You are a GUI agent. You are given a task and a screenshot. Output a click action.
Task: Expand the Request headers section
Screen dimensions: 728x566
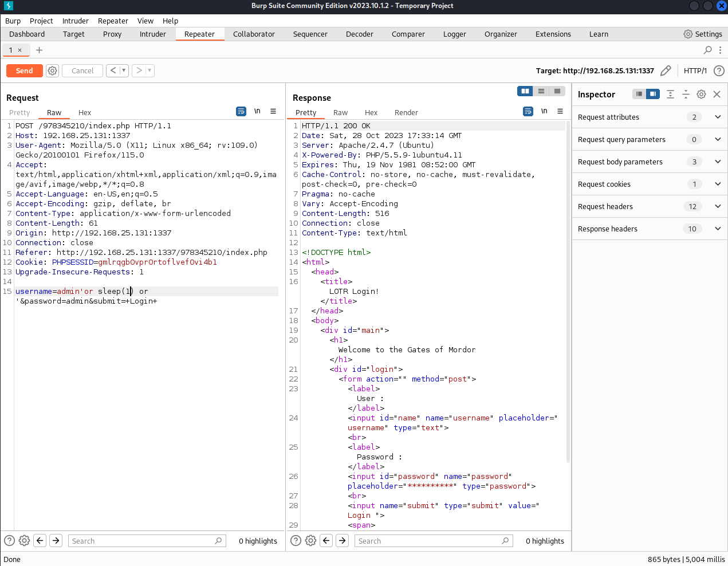click(718, 206)
